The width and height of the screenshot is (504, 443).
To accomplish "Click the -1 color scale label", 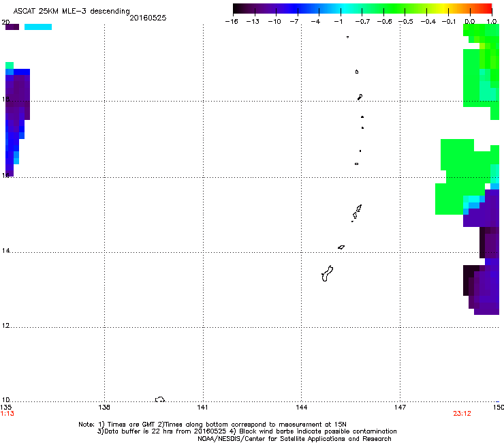I will [x=338, y=22].
